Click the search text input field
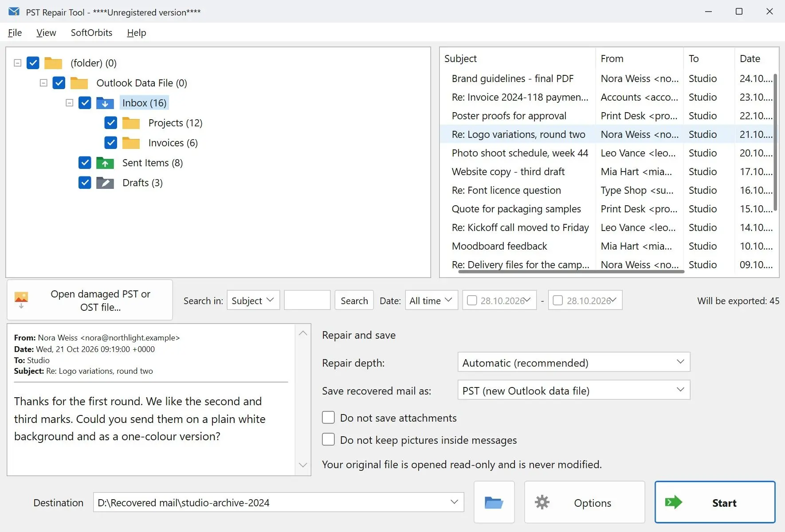Image resolution: width=785 pixels, height=532 pixels. (x=307, y=300)
